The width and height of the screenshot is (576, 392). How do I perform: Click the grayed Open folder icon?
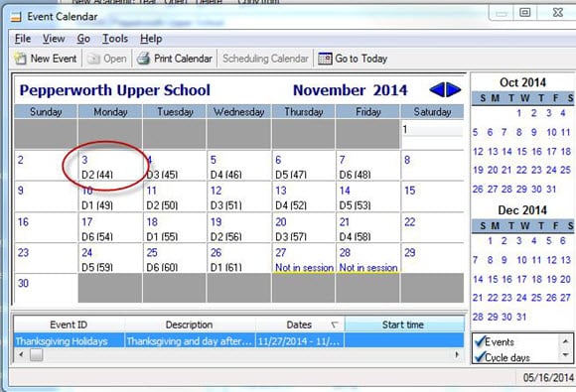(x=93, y=59)
